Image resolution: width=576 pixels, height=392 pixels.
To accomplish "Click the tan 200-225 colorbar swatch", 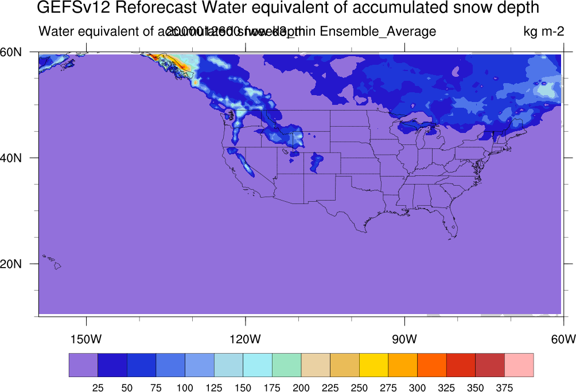I will 316,365.
